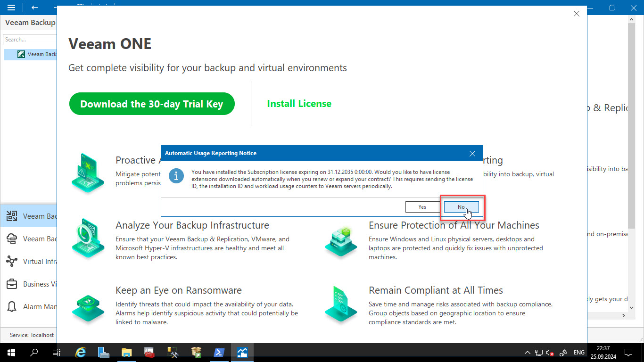Click the blue info icon in the dialog
Image resolution: width=644 pixels, height=362 pixels.
[176, 176]
